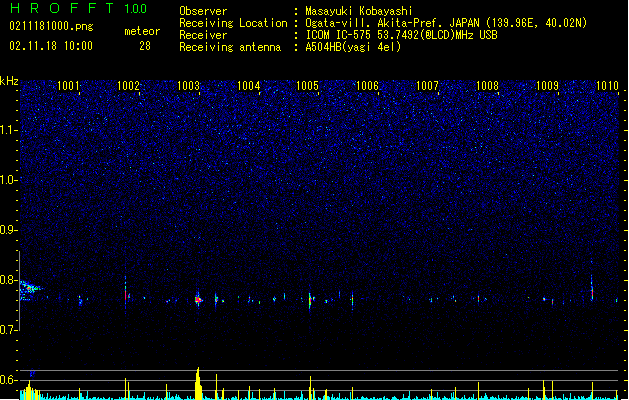Click the 1006 time marker
629x400 pixels.
pos(367,86)
